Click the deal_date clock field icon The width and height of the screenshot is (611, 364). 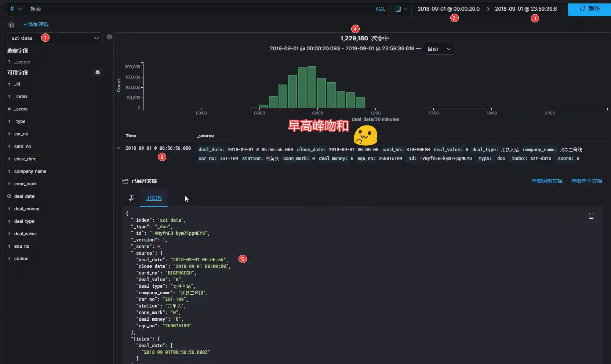[x=9, y=196]
